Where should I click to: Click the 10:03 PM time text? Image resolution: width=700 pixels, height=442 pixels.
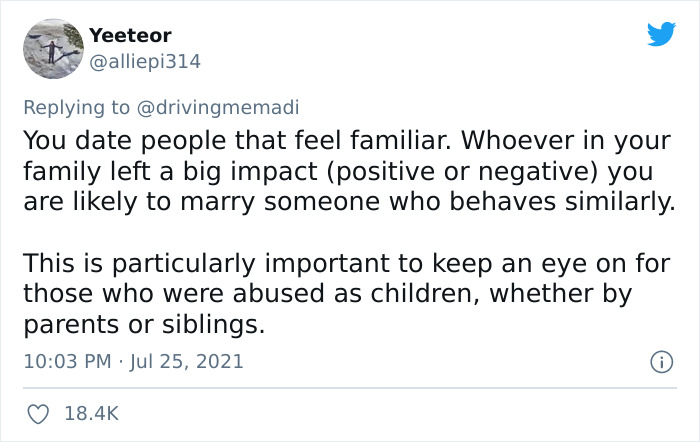tap(65, 361)
